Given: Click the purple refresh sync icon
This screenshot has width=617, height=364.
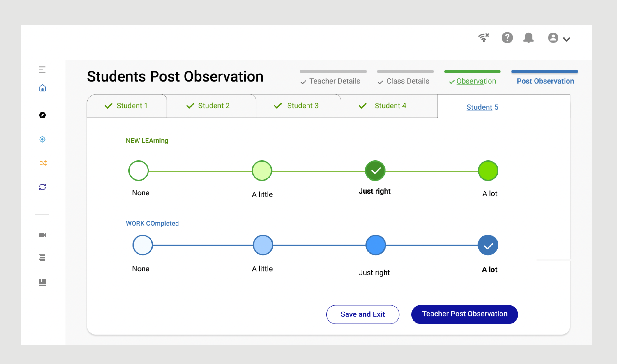Looking at the screenshot, I should pyautogui.click(x=42, y=187).
